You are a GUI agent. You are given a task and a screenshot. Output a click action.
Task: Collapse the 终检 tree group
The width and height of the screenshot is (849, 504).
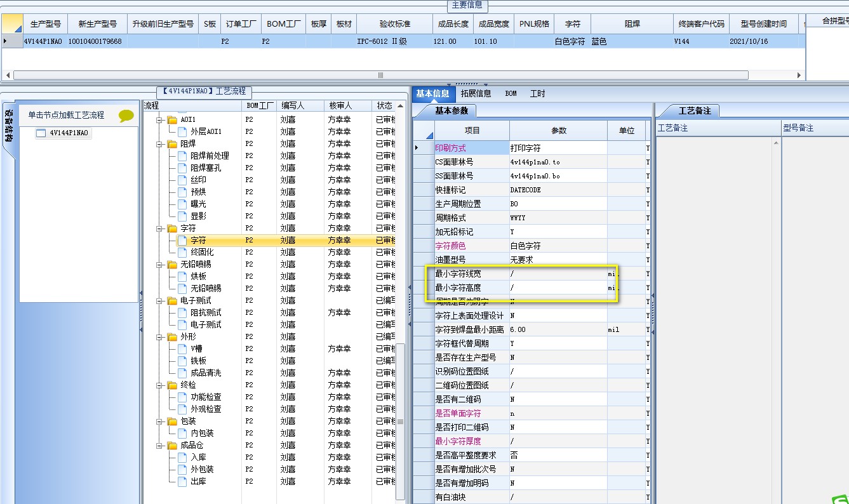click(159, 385)
